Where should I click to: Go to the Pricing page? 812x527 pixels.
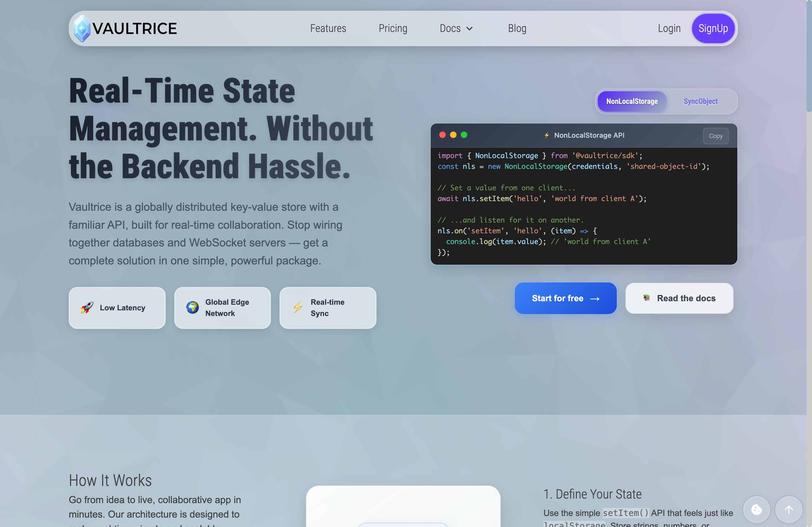coord(393,29)
